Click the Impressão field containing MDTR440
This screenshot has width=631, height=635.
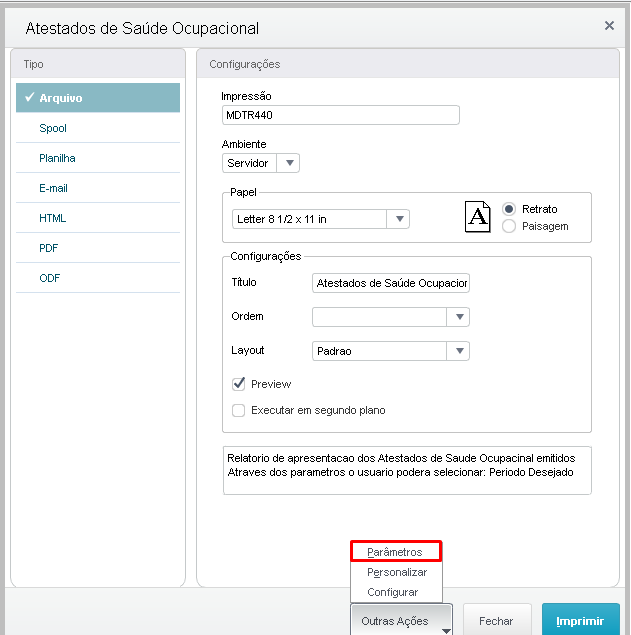341,115
